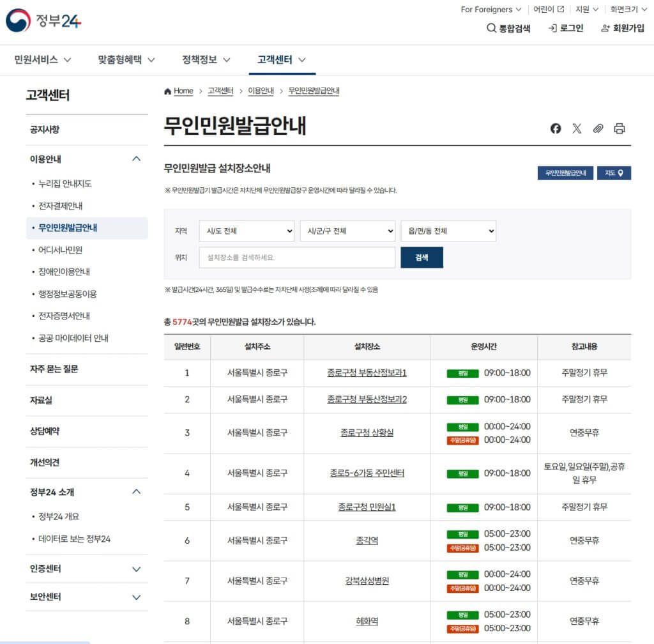Click the 5774 total count text

[182, 322]
